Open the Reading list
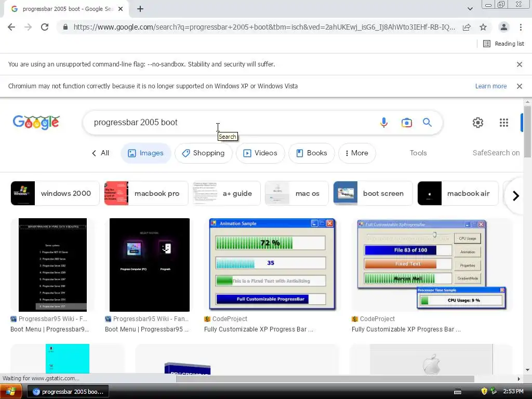 pyautogui.click(x=503, y=44)
